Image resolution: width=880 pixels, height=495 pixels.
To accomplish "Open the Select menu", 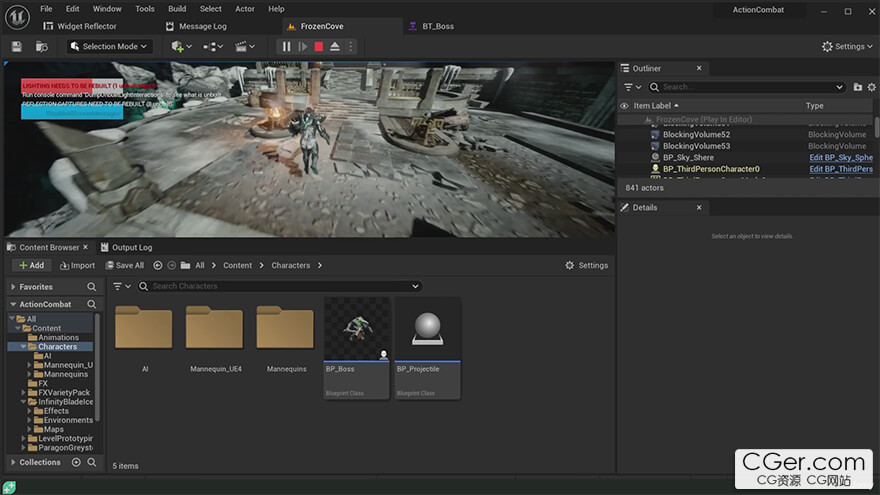I will point(210,9).
